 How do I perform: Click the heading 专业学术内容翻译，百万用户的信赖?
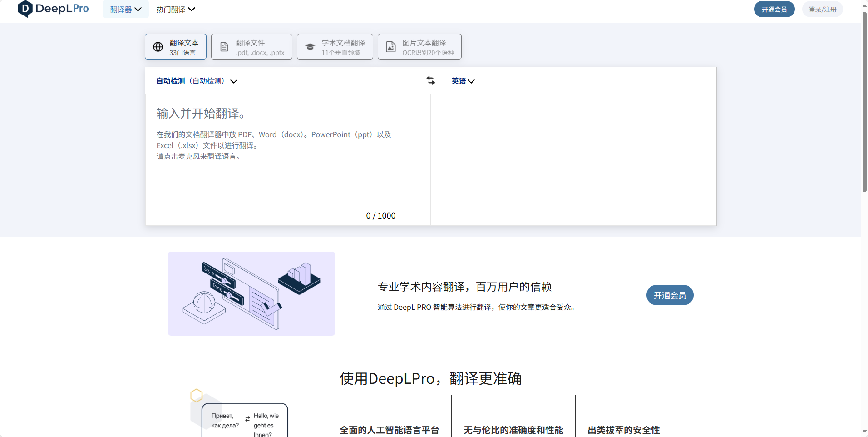(464, 287)
